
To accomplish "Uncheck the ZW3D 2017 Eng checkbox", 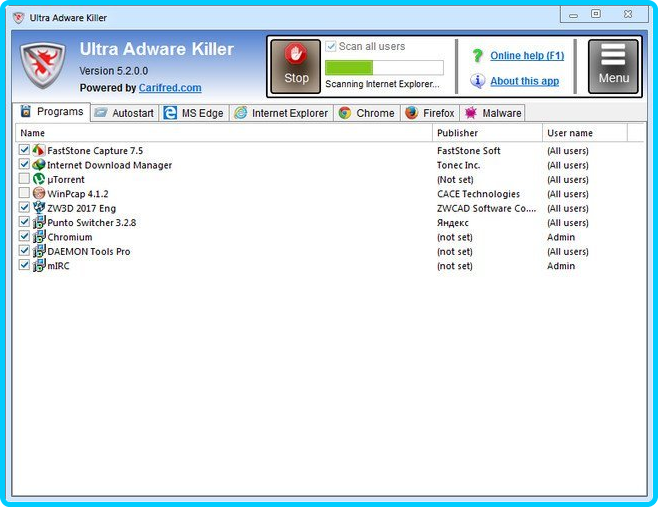I will pyautogui.click(x=24, y=207).
